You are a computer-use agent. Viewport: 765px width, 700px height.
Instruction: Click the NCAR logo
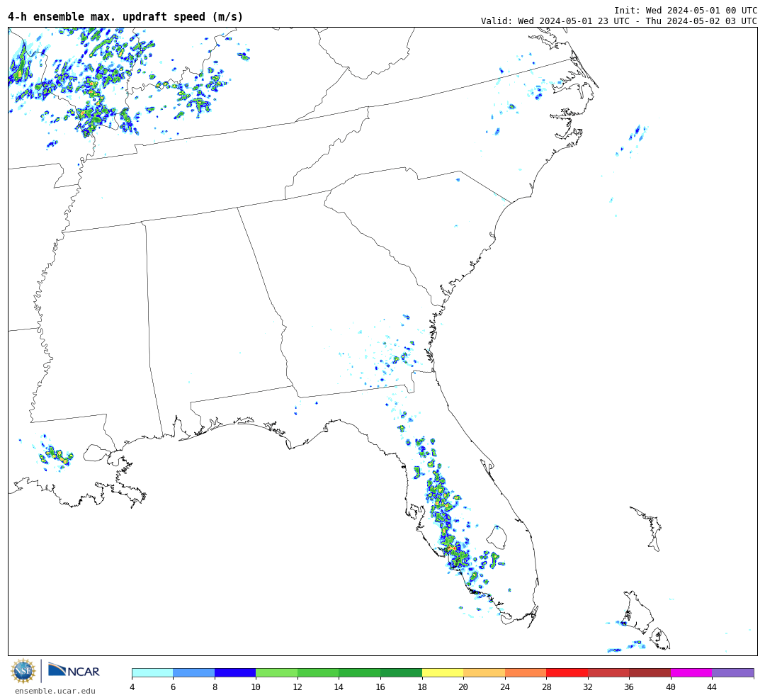[74, 670]
